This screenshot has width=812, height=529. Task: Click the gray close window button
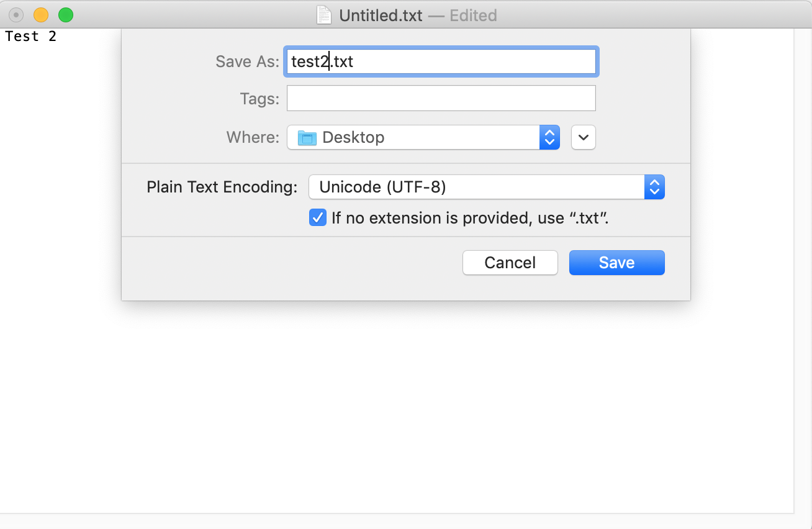pyautogui.click(x=16, y=15)
